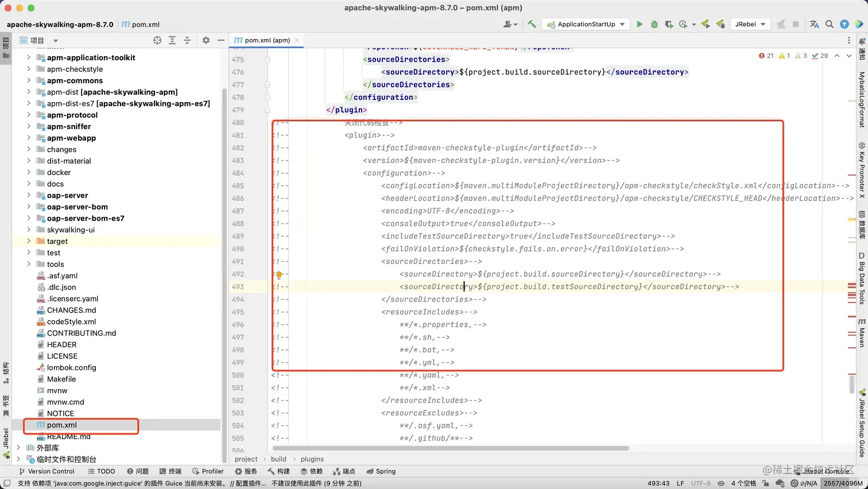The width and height of the screenshot is (868, 489).
Task: Expand the apm-application-toolkit folder
Action: tap(29, 57)
